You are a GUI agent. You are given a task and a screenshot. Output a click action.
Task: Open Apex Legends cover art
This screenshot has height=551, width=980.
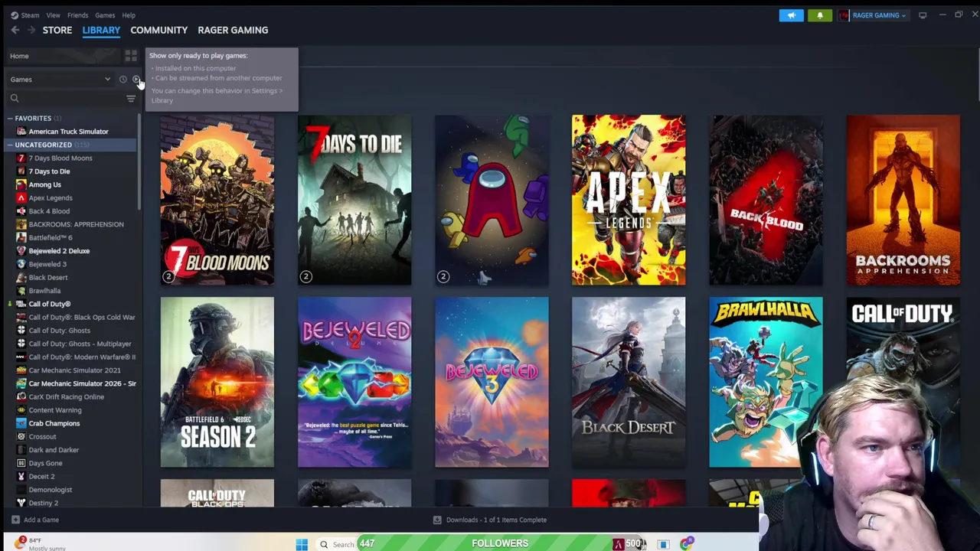pos(629,200)
